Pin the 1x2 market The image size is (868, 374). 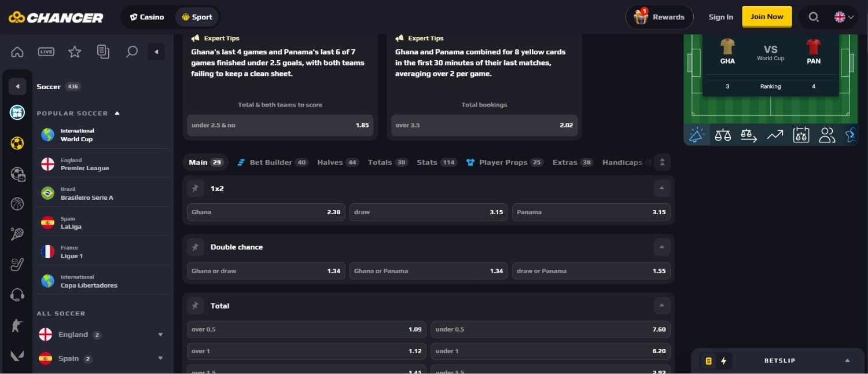coord(195,188)
